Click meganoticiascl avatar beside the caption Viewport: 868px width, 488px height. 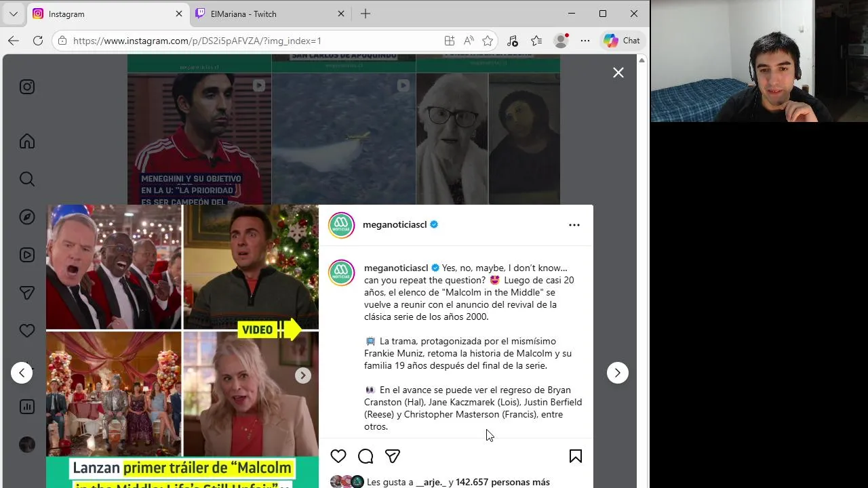342,272
